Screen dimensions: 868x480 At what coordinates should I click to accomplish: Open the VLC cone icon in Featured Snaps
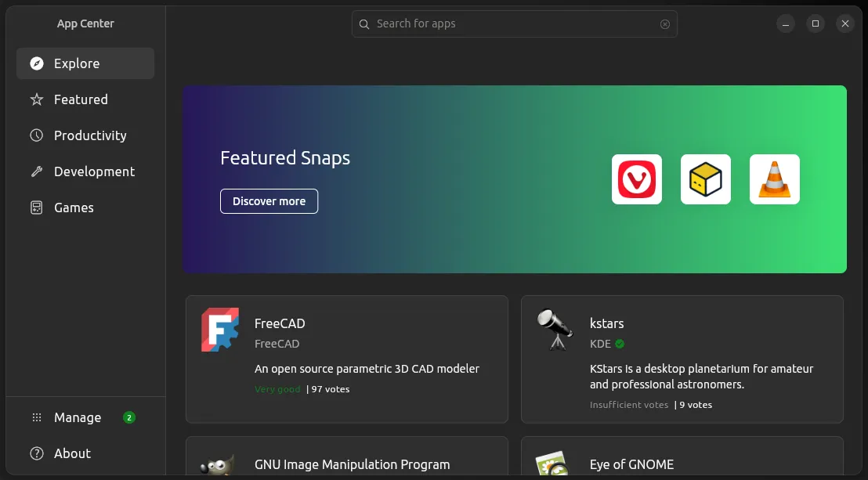(774, 179)
